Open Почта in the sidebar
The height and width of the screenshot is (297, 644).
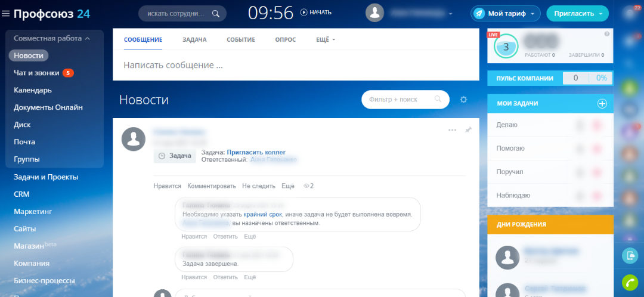(x=24, y=142)
